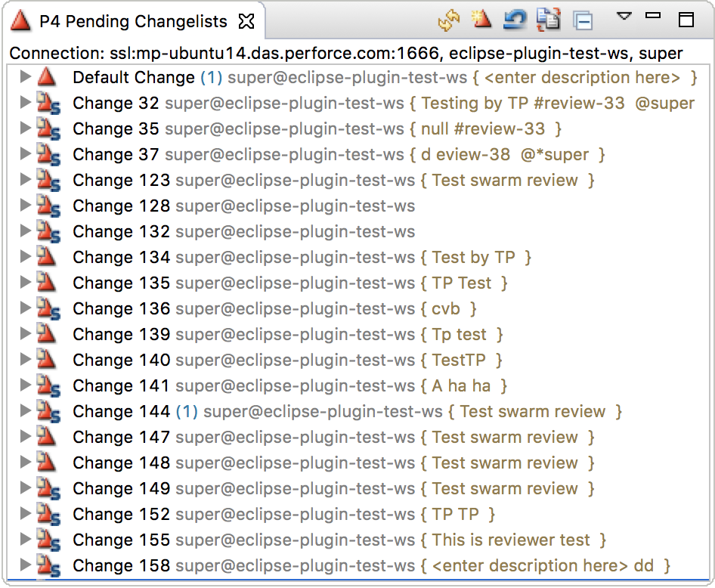
Task: Click the Refresh changelists toolbar icon
Action: point(449,20)
